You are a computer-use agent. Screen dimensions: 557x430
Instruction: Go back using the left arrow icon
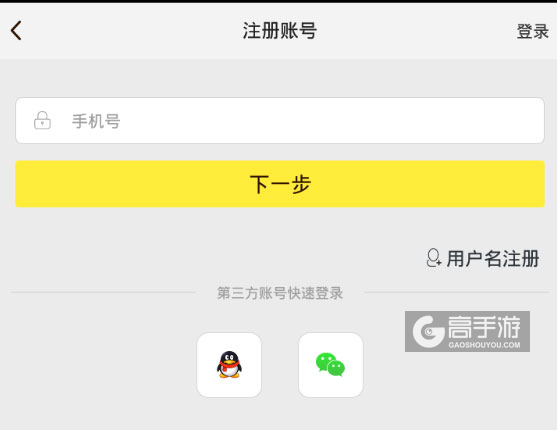(16, 31)
